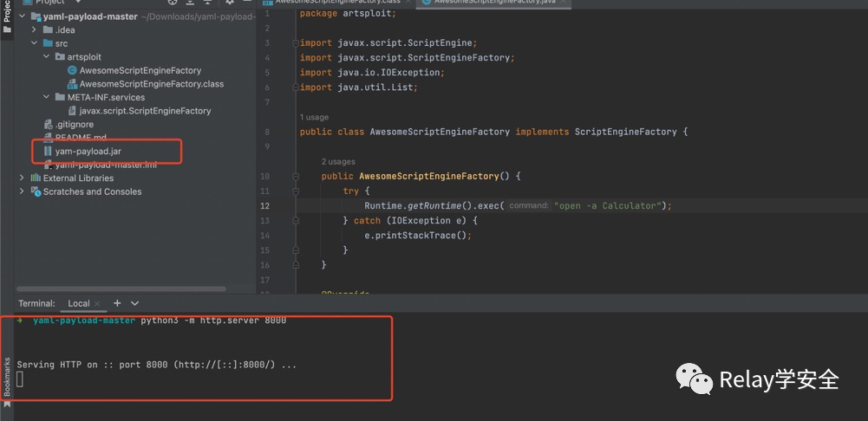Collapse the yaml-payload-master root node

point(23,16)
